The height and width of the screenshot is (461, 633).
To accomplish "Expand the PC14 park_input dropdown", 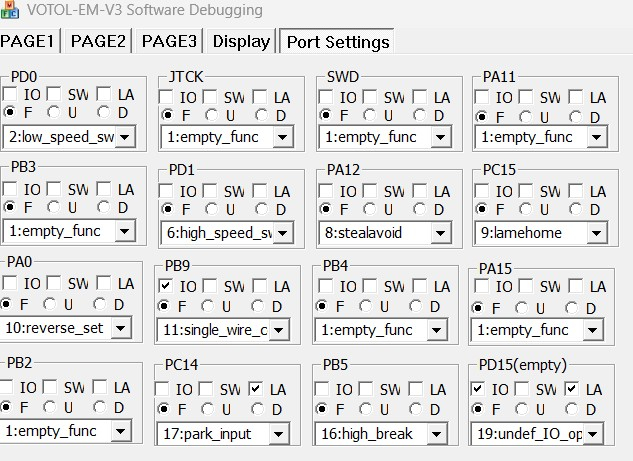I will (281, 434).
